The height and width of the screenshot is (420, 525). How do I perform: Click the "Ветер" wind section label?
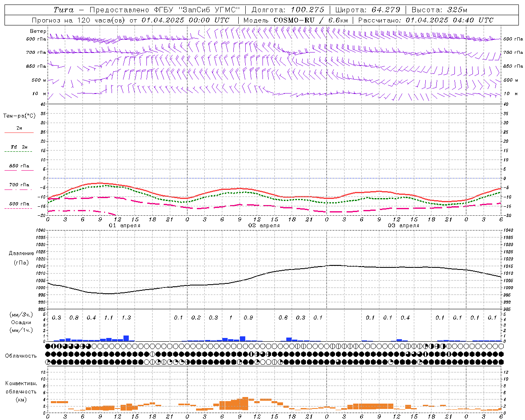38,31
